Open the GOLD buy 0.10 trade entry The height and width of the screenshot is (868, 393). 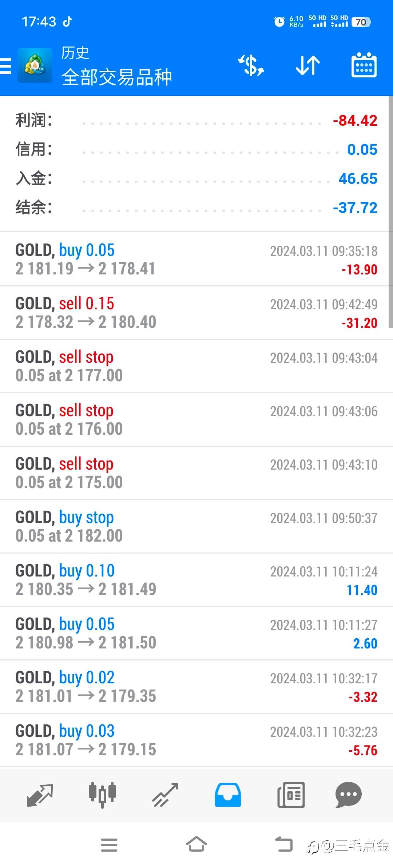[196, 580]
